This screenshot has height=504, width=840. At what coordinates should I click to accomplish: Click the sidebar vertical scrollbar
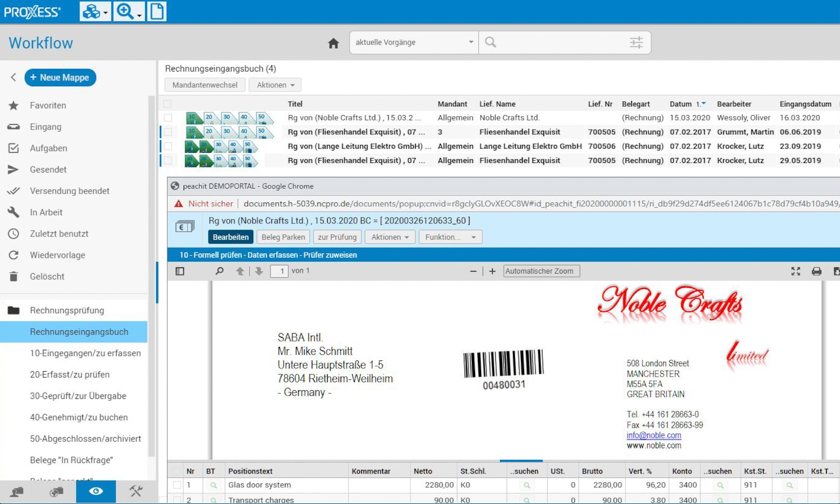pyautogui.click(x=151, y=276)
